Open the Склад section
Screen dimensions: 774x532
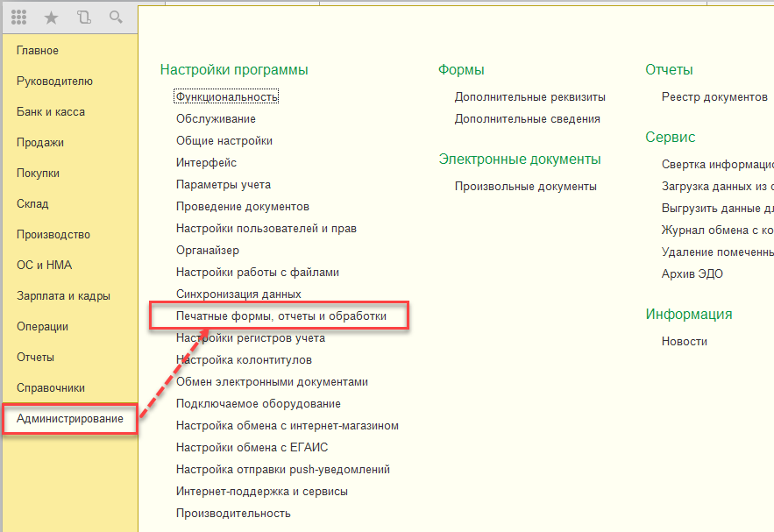pos(32,204)
